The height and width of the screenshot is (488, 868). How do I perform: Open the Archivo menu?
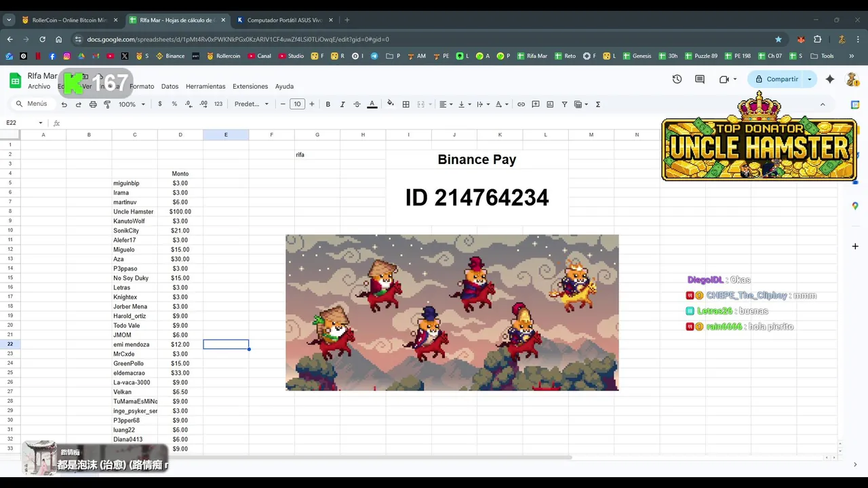[x=39, y=87]
